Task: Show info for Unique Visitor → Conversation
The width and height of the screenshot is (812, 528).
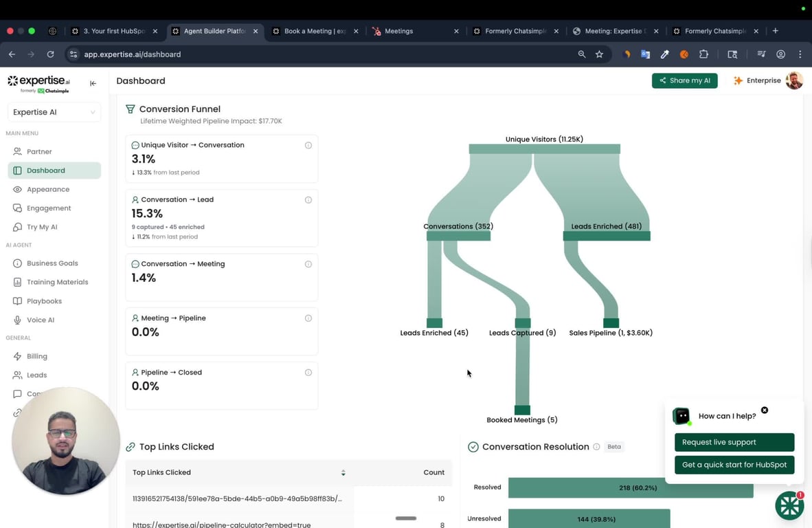Action: (308, 145)
